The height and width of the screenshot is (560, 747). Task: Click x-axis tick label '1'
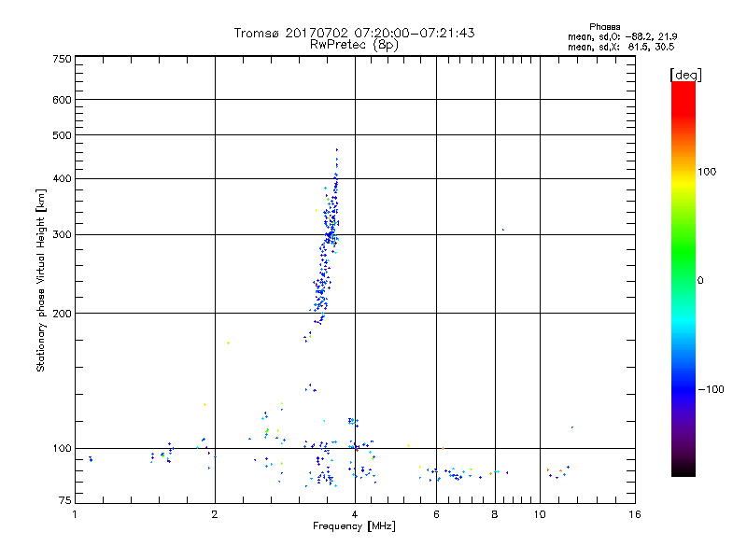(x=75, y=514)
